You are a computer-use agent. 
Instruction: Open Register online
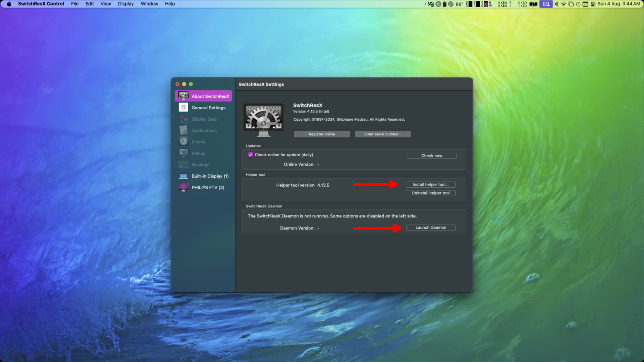coord(322,134)
